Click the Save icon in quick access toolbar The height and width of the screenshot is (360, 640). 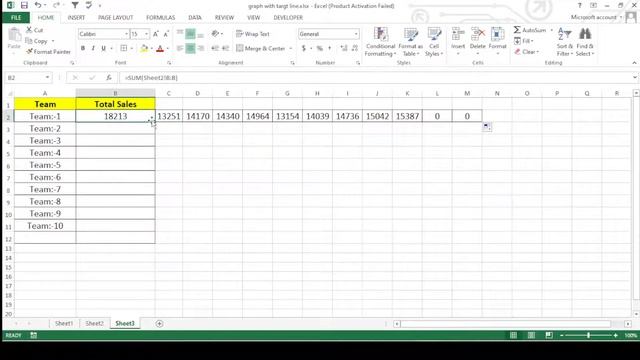point(24,5)
